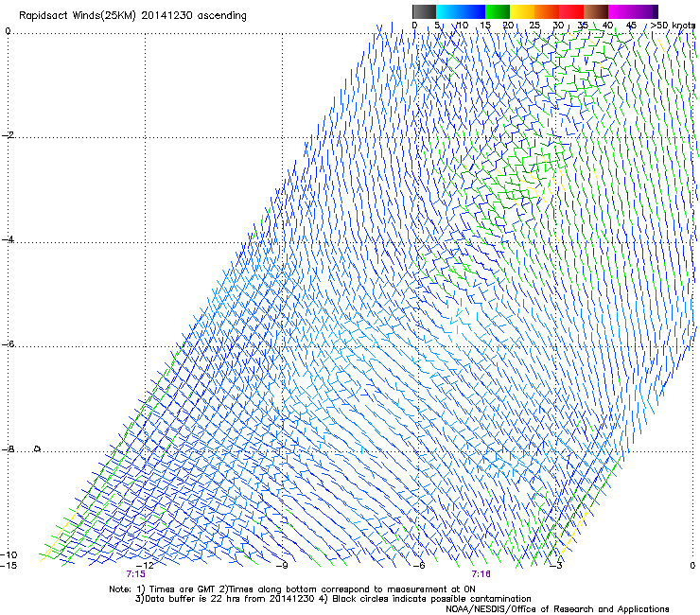Click the green 15-20 knots legend swatch
This screenshot has width=700, height=615.
click(498, 11)
